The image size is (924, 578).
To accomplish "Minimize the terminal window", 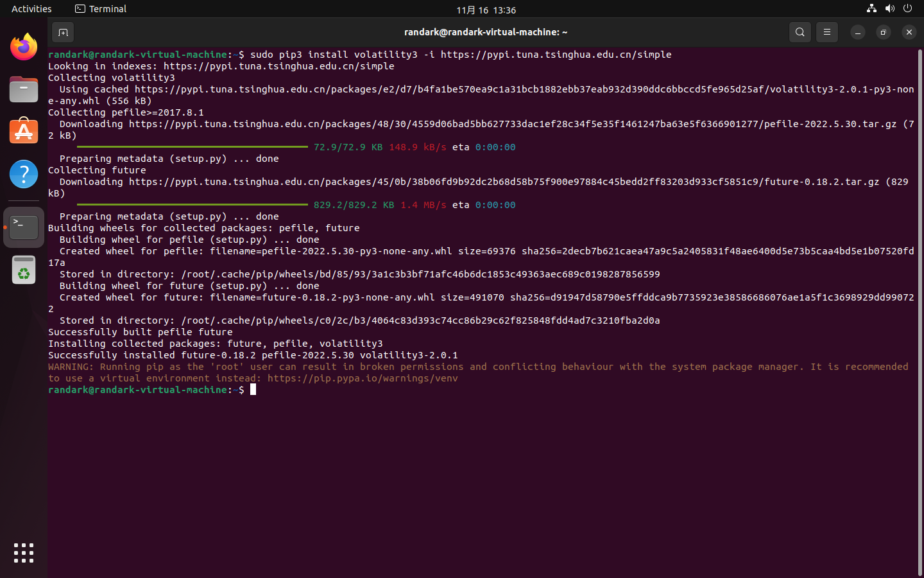I will [857, 32].
